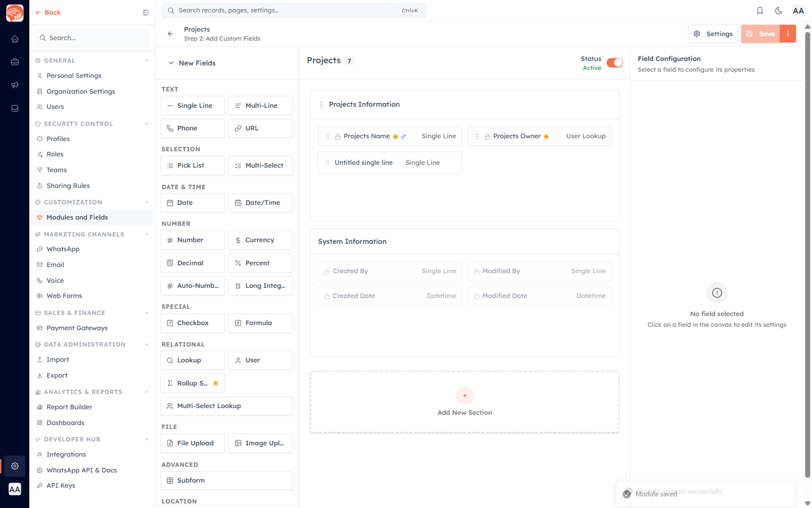Open the bookmark icon in top bar
This screenshot has height=508, width=812.
click(x=760, y=11)
